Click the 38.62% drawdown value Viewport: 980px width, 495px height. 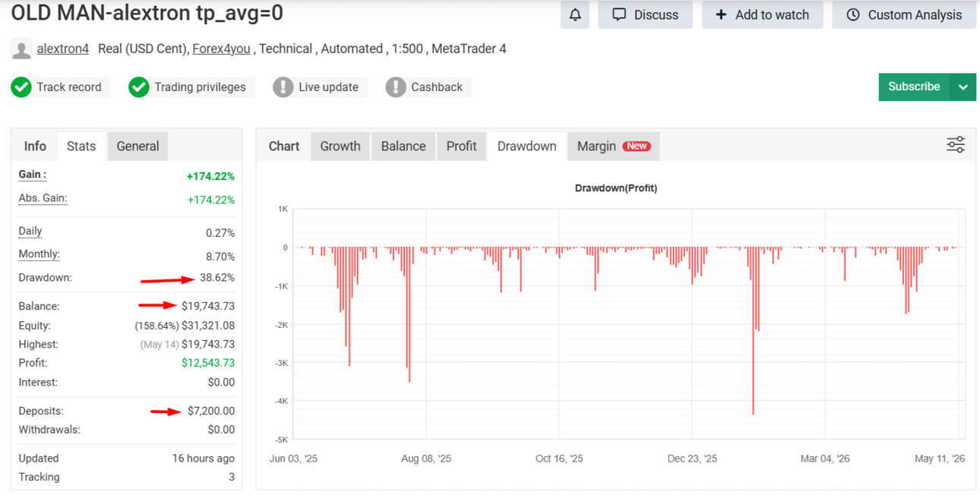coord(217,278)
